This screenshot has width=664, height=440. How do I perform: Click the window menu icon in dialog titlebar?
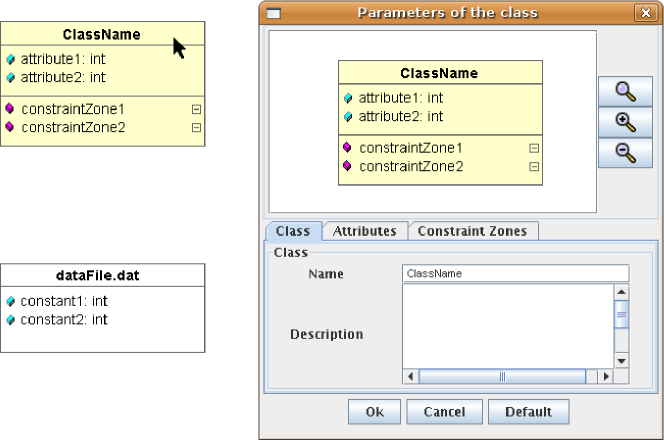click(x=274, y=13)
